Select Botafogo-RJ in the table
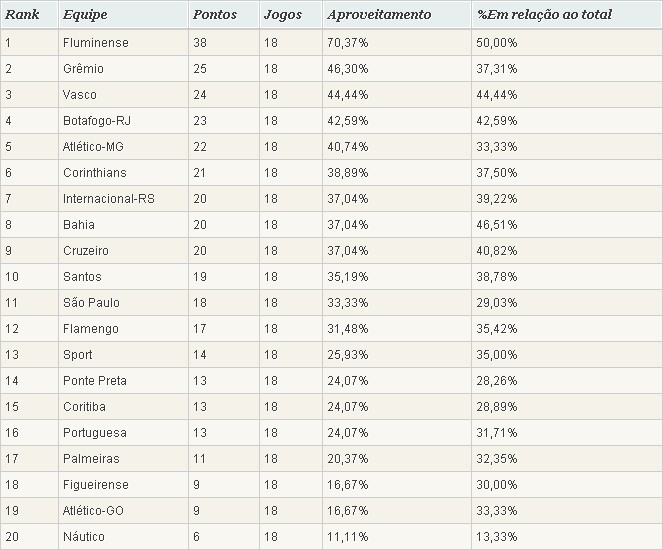The height and width of the screenshot is (550, 663). [x=96, y=121]
